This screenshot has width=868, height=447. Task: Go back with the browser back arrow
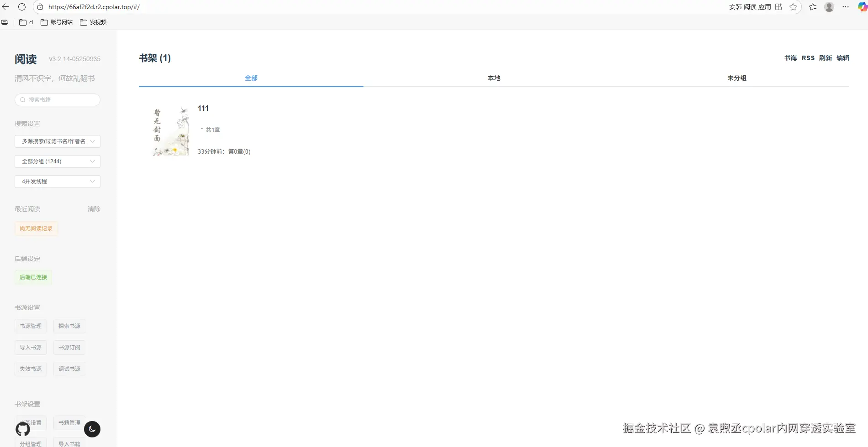[6, 7]
